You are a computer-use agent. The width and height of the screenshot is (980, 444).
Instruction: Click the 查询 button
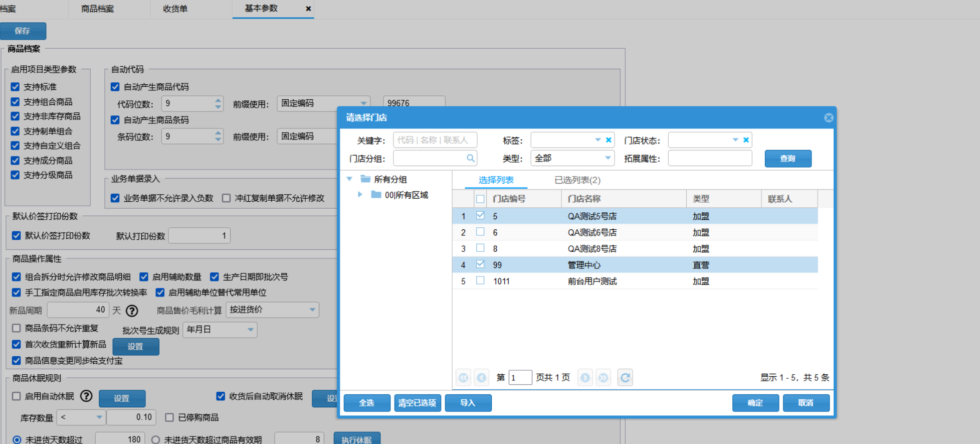point(788,159)
